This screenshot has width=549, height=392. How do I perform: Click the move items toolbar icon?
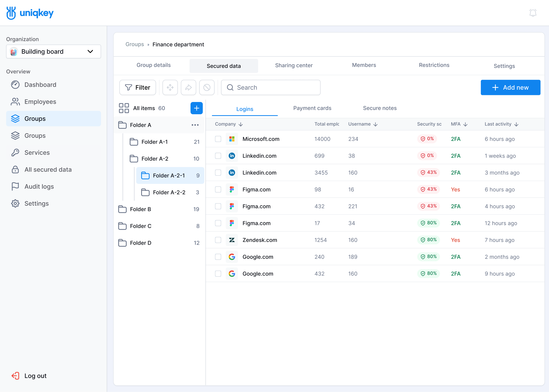pos(170,88)
